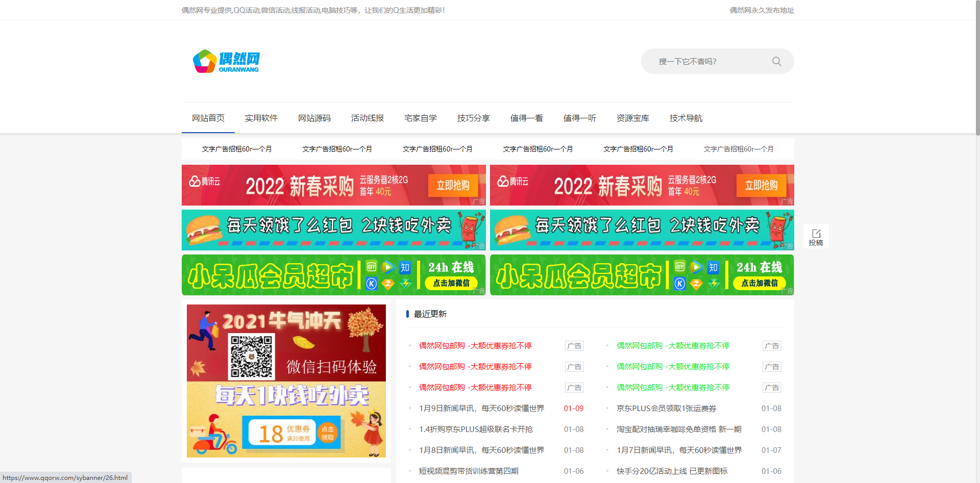The image size is (980, 483).
Task: Click the 知 Zhihu icon in right green banner
Action: click(713, 267)
